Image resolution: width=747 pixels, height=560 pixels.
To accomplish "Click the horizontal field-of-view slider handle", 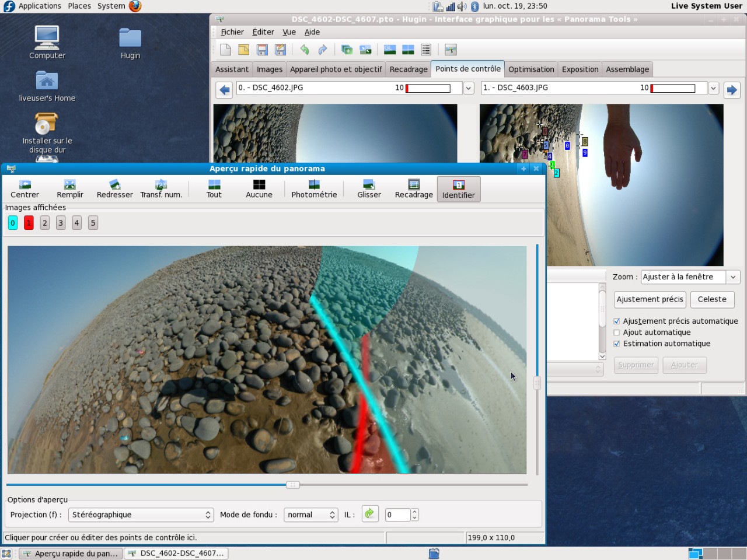I will [293, 485].
